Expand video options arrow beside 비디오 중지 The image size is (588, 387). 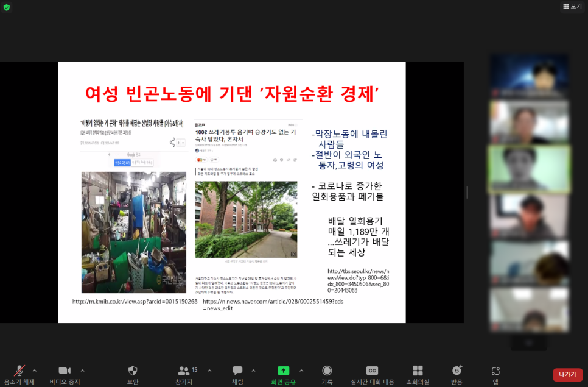pyautogui.click(x=83, y=371)
